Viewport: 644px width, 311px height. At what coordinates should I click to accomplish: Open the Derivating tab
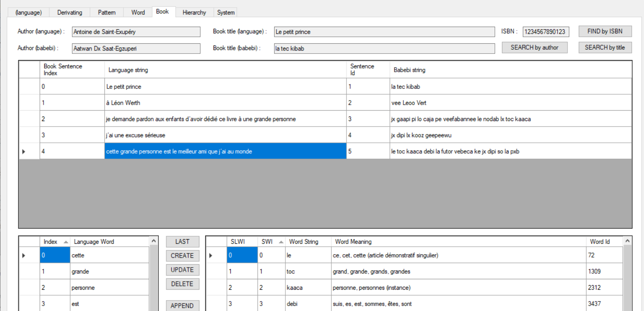coord(69,12)
